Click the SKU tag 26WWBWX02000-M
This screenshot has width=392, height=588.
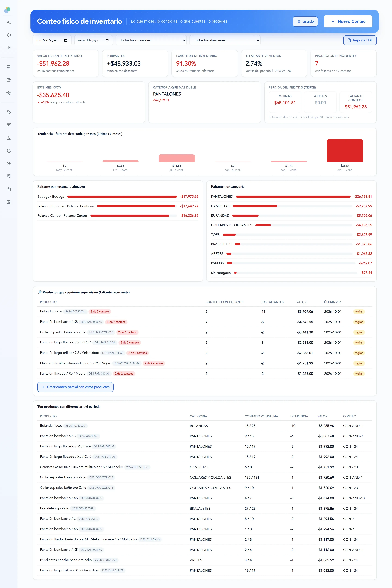pyautogui.click(x=127, y=363)
